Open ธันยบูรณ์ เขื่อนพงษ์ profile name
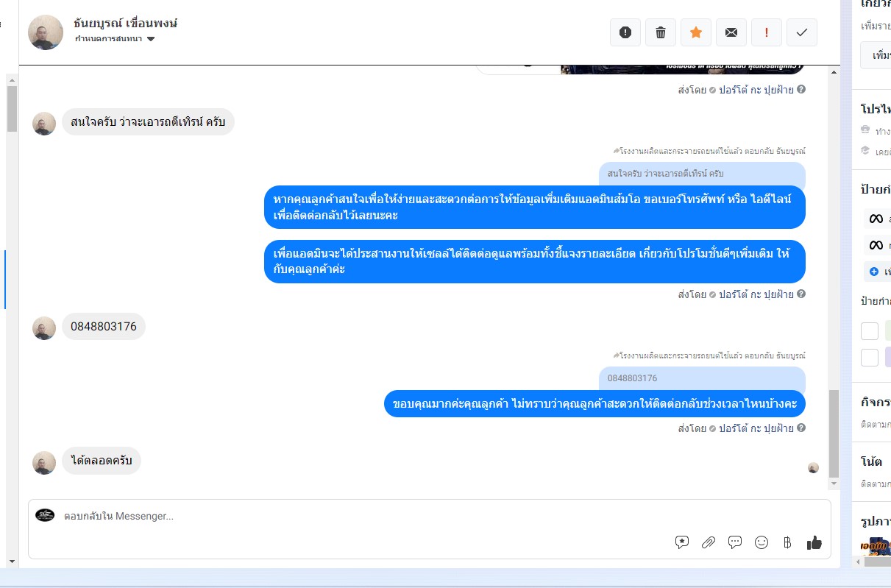The width and height of the screenshot is (891, 588). point(126,23)
